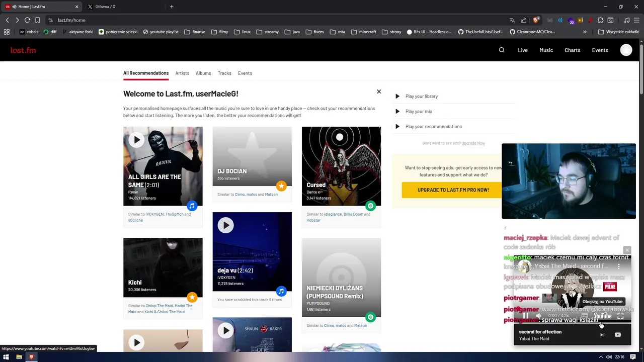This screenshot has width=644, height=362.
Task: Open Music in header navigation
Action: [x=546, y=50]
